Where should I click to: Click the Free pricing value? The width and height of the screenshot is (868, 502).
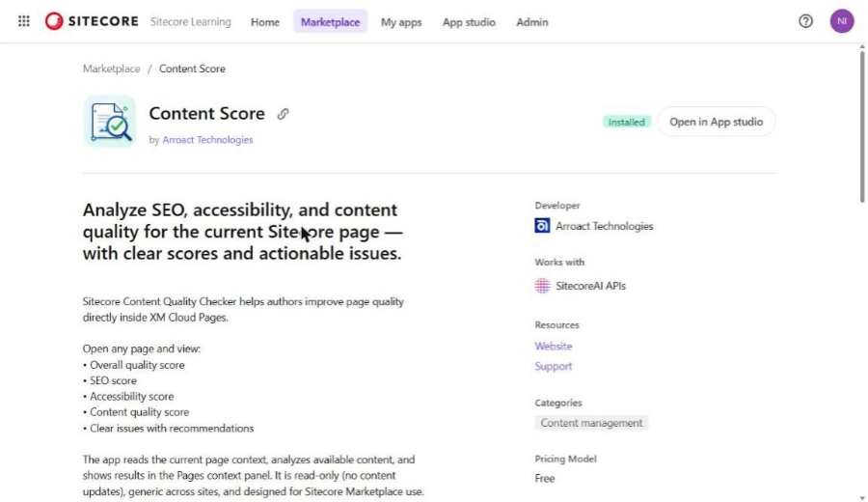click(x=545, y=478)
